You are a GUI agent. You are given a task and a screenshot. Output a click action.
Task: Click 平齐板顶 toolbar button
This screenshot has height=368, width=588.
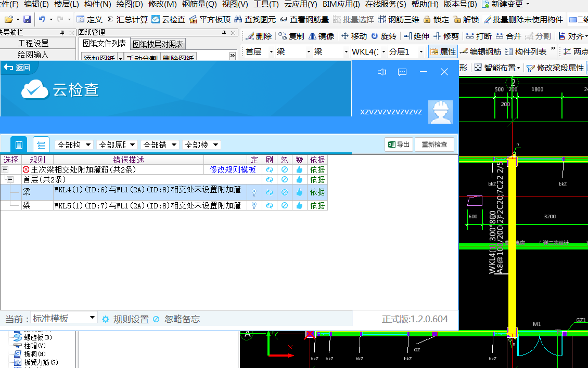click(x=210, y=19)
